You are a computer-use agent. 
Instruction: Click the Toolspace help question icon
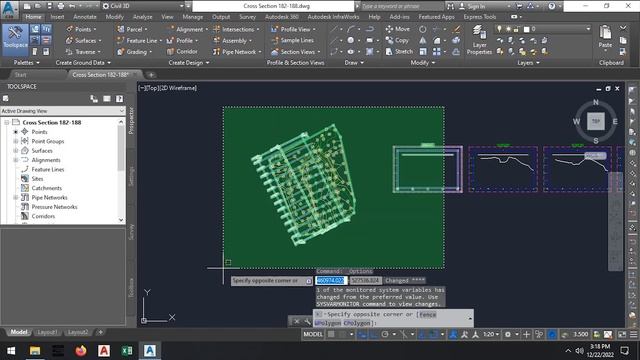click(119, 99)
